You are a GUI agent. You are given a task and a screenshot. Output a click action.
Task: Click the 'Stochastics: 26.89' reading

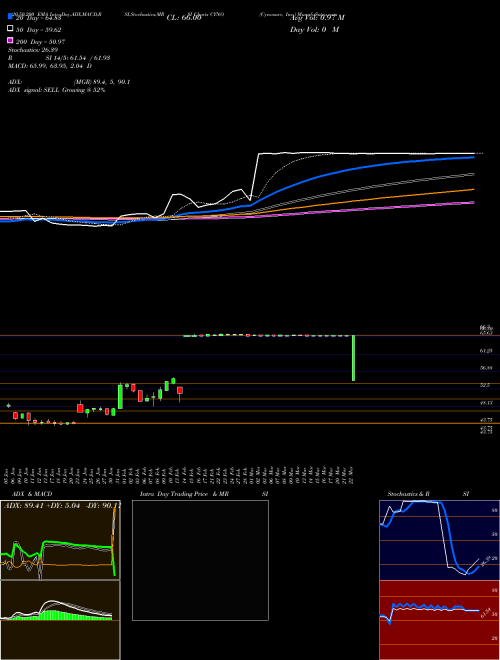click(x=33, y=50)
